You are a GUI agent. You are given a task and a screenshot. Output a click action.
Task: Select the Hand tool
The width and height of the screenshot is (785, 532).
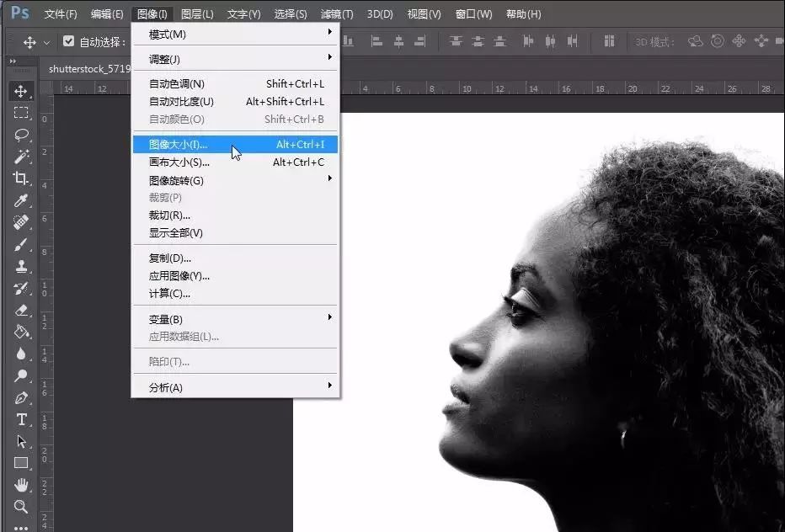(x=21, y=485)
